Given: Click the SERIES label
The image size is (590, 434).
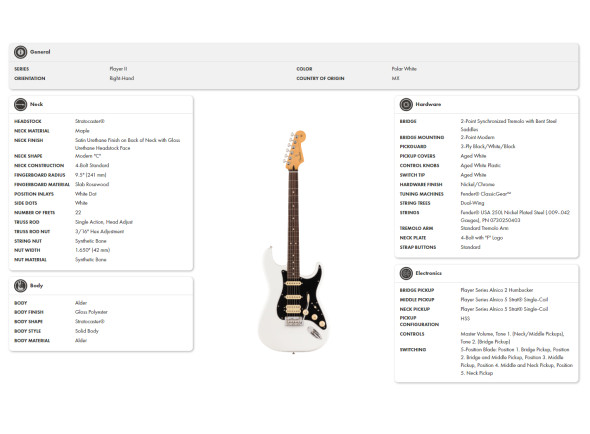Looking at the screenshot, I should pos(21,69).
